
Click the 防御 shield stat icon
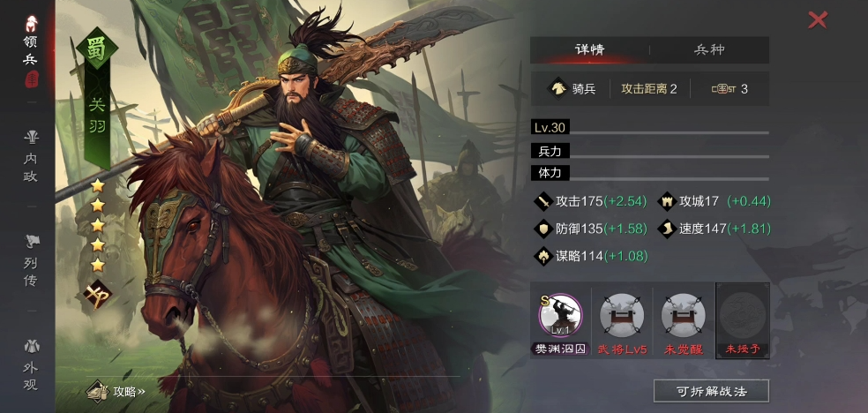(x=543, y=229)
